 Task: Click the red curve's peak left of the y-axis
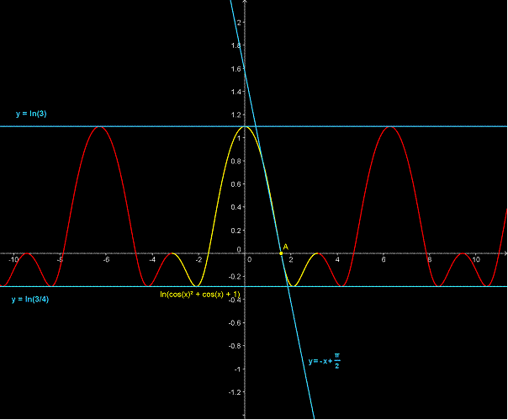pos(99,127)
